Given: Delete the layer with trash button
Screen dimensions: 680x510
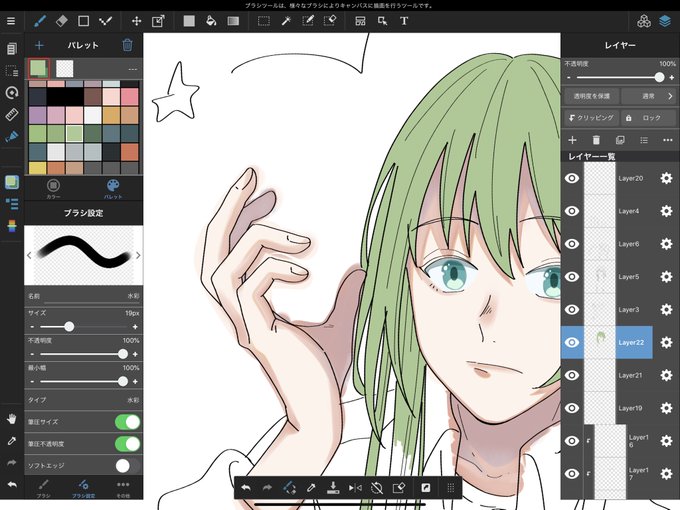Looking at the screenshot, I should [x=596, y=140].
